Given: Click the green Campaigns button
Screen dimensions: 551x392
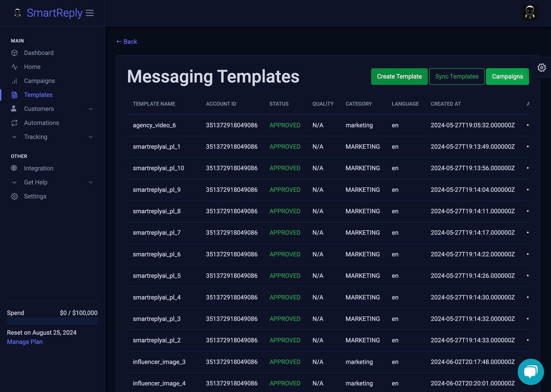Looking at the screenshot, I should (507, 77).
